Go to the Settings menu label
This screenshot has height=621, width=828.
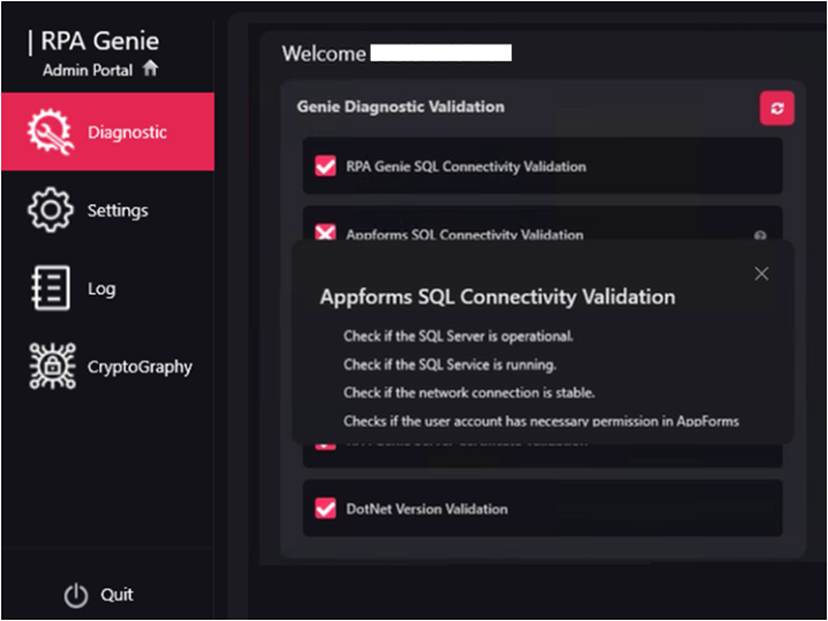(118, 210)
